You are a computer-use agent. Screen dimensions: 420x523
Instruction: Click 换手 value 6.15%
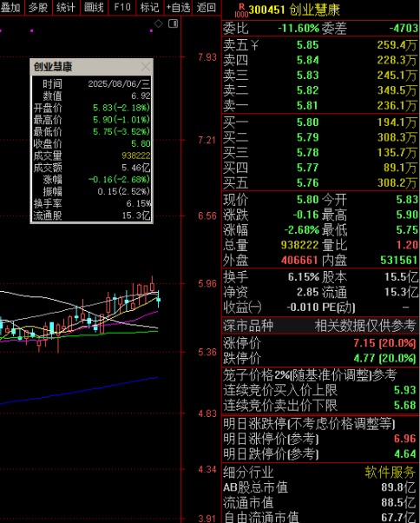click(x=304, y=277)
